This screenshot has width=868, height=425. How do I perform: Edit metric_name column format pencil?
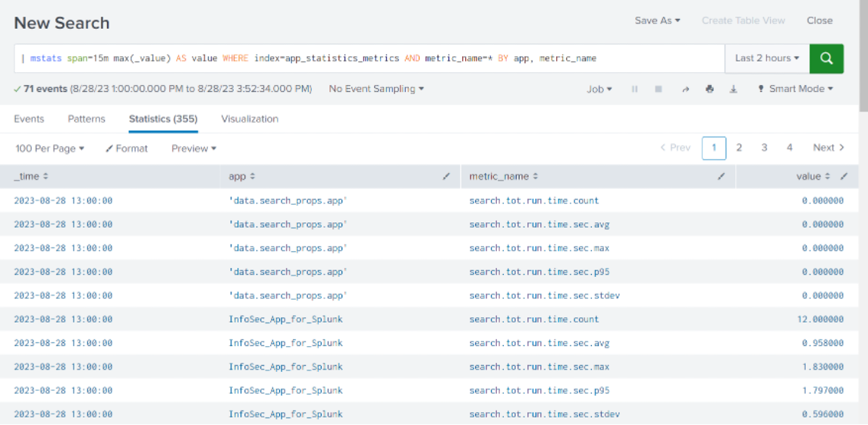722,177
